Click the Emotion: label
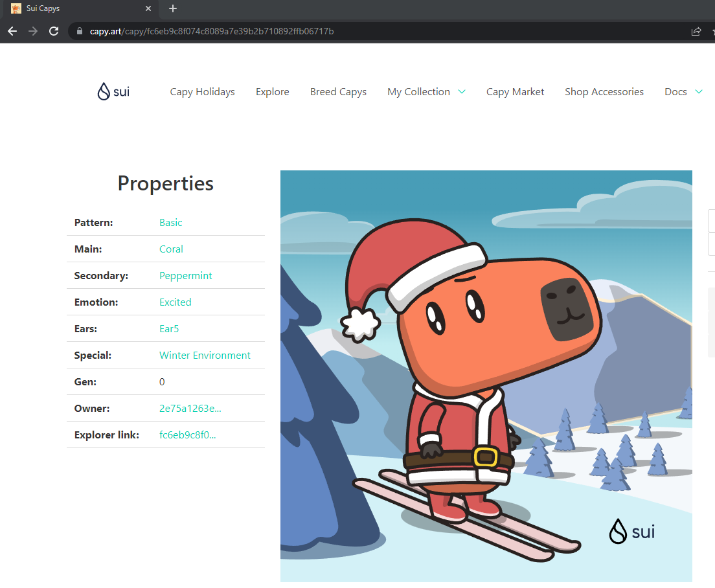The width and height of the screenshot is (715, 588). point(96,302)
